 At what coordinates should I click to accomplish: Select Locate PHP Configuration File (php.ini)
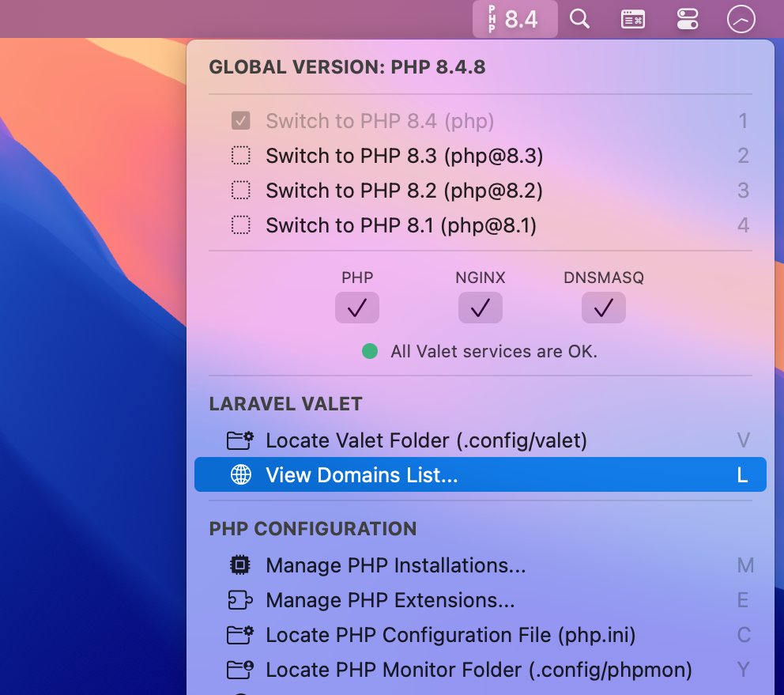(x=480, y=635)
